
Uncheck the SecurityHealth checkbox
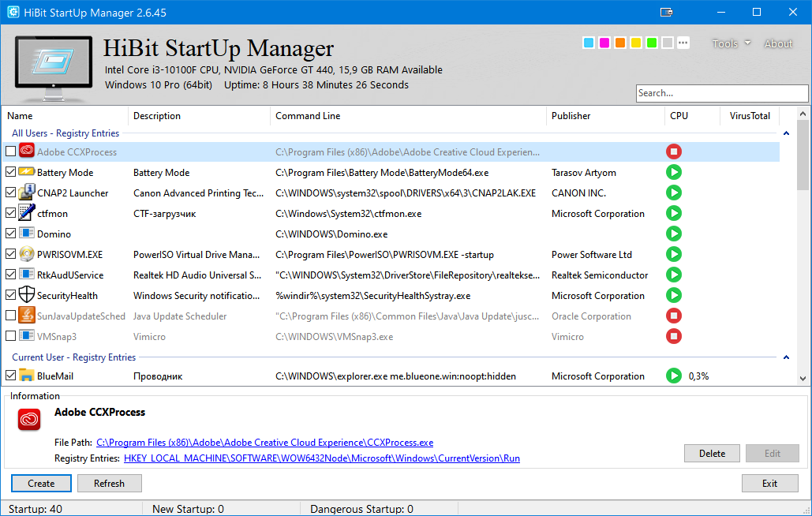(x=10, y=295)
